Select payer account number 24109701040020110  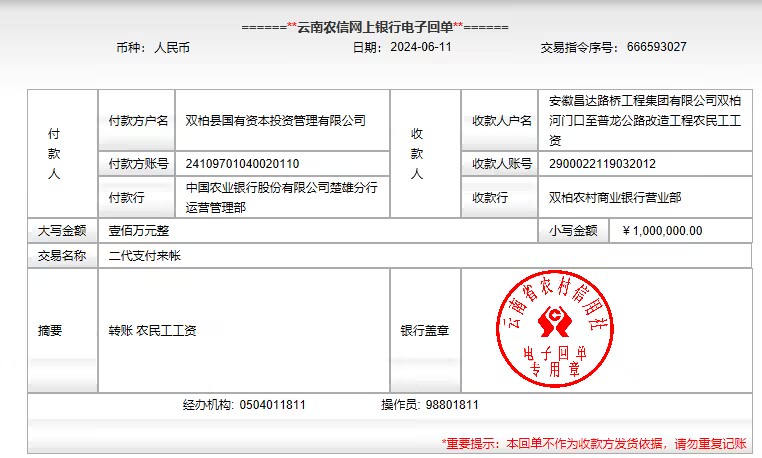coord(242,164)
